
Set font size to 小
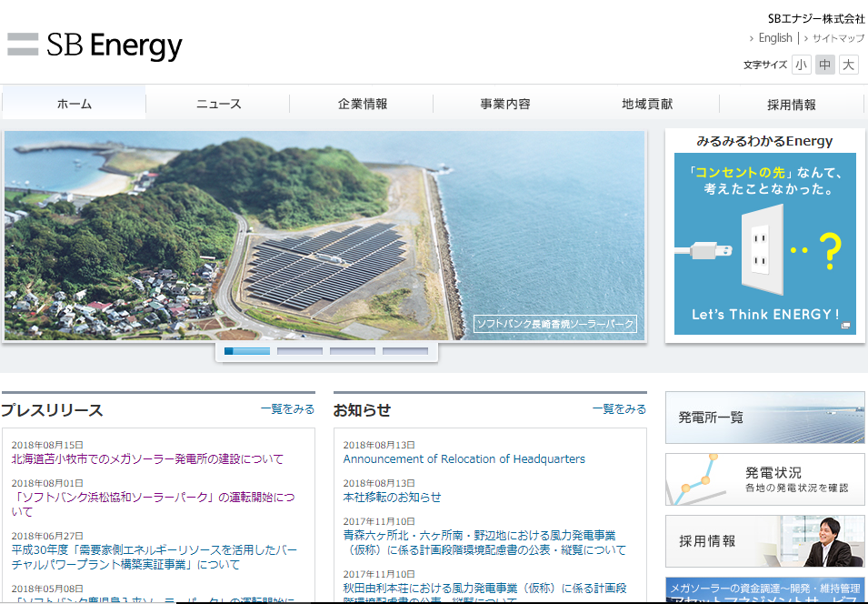click(801, 65)
